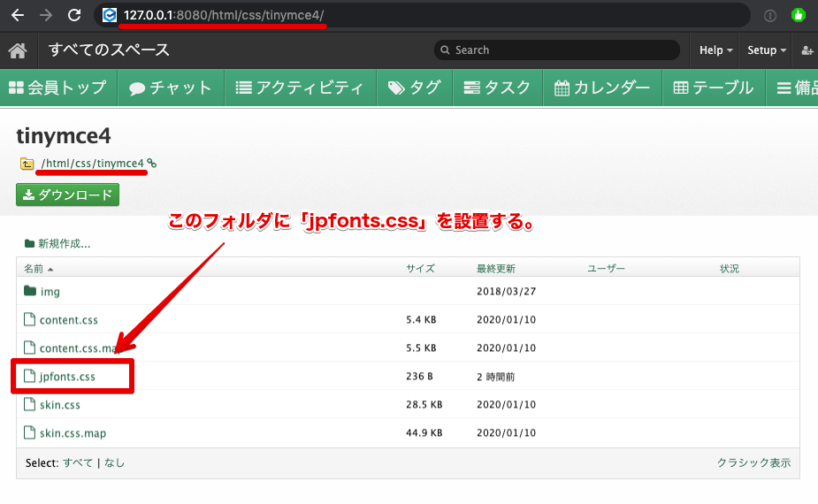Click the Search input field

pyautogui.click(x=557, y=50)
